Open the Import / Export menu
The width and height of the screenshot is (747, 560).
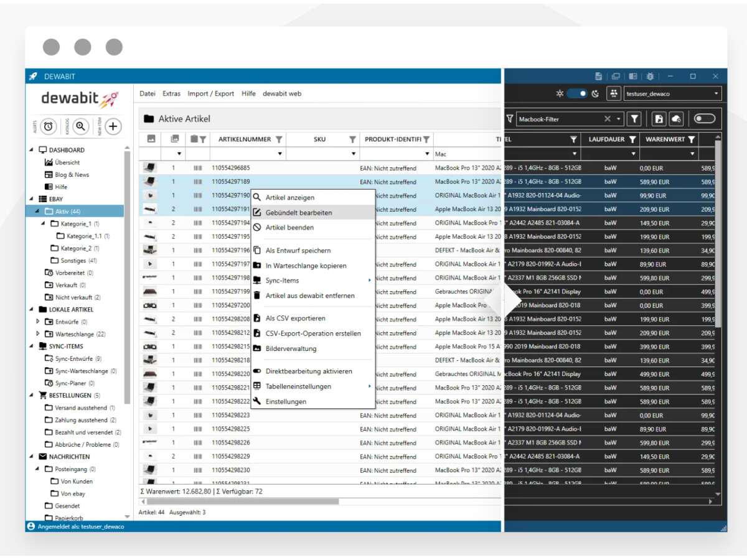211,94
